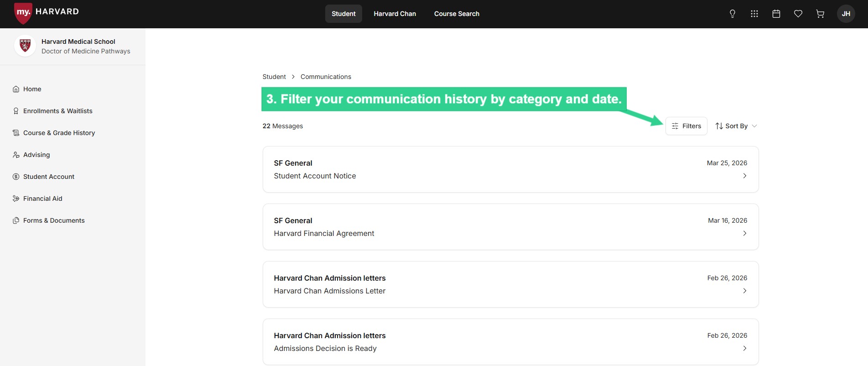Click the 22 Messages count
868x366 pixels.
coord(283,126)
